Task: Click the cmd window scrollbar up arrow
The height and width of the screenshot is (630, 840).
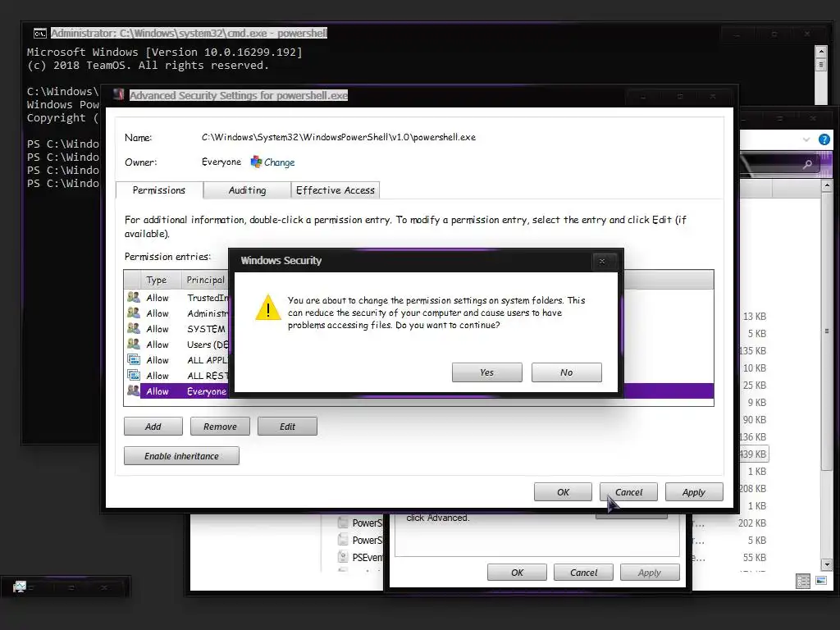Action: click(820, 52)
